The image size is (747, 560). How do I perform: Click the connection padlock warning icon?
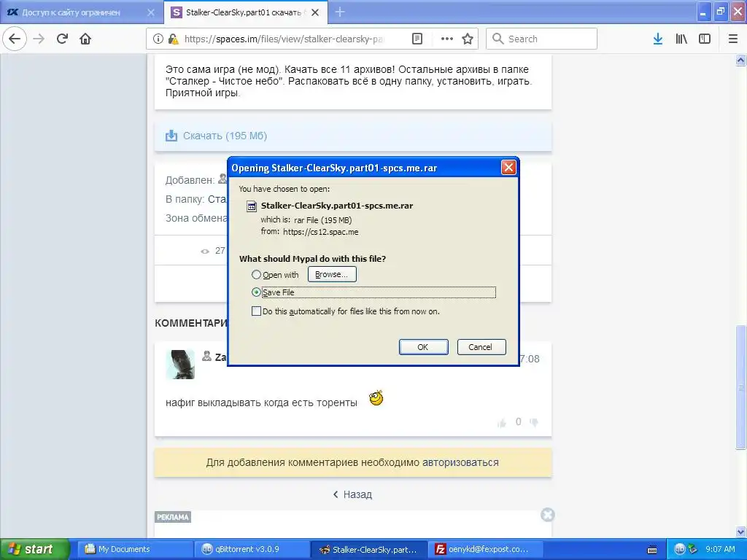[174, 39]
